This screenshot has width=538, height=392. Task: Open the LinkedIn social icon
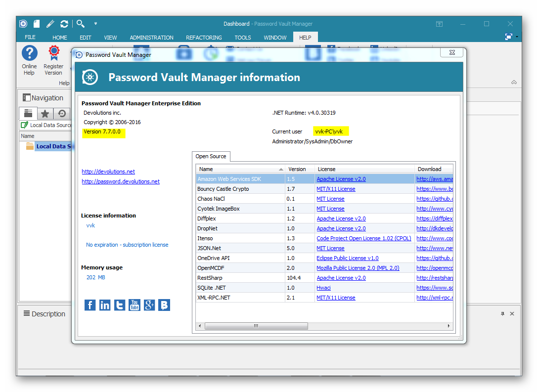pos(105,305)
